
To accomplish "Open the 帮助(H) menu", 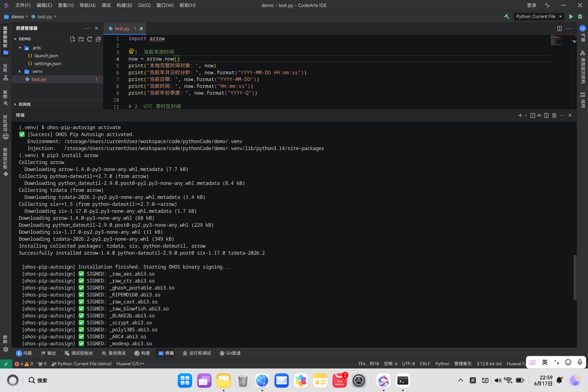I will pos(188,5).
